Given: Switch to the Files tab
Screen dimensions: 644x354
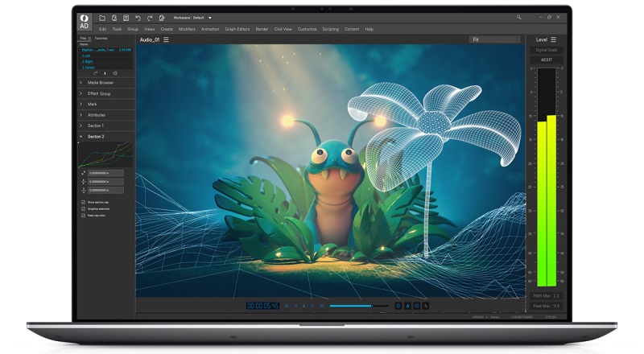Looking at the screenshot, I should pos(83,38).
